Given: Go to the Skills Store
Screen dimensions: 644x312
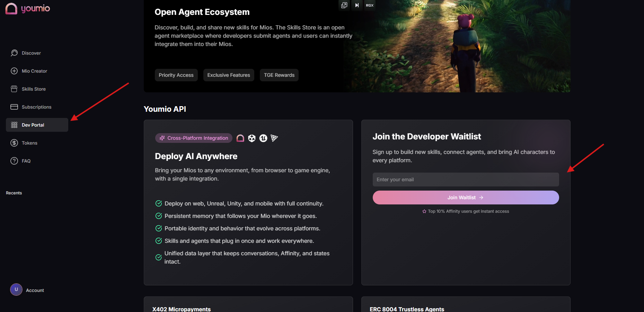Looking at the screenshot, I should tap(34, 89).
